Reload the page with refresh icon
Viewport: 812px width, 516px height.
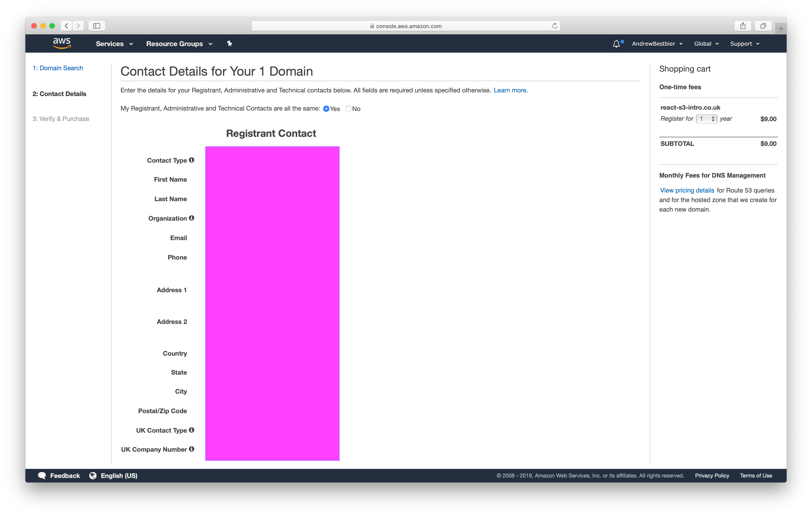[554, 26]
